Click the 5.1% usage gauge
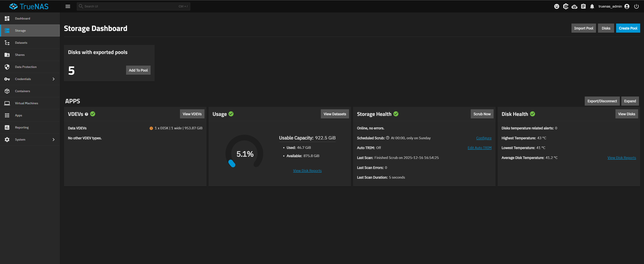Image resolution: width=644 pixels, height=264 pixels. pos(244,154)
